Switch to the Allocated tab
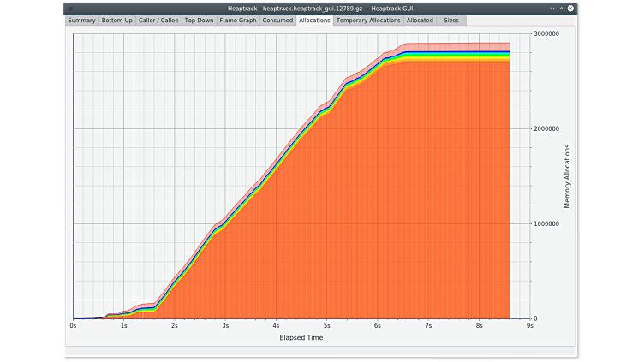This screenshot has width=644, height=362. [x=420, y=20]
